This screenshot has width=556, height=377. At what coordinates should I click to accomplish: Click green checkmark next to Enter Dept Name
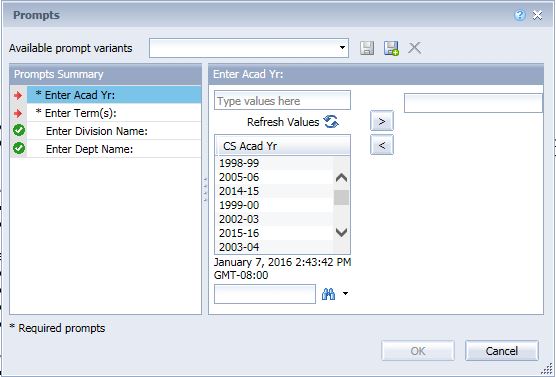tap(19, 148)
